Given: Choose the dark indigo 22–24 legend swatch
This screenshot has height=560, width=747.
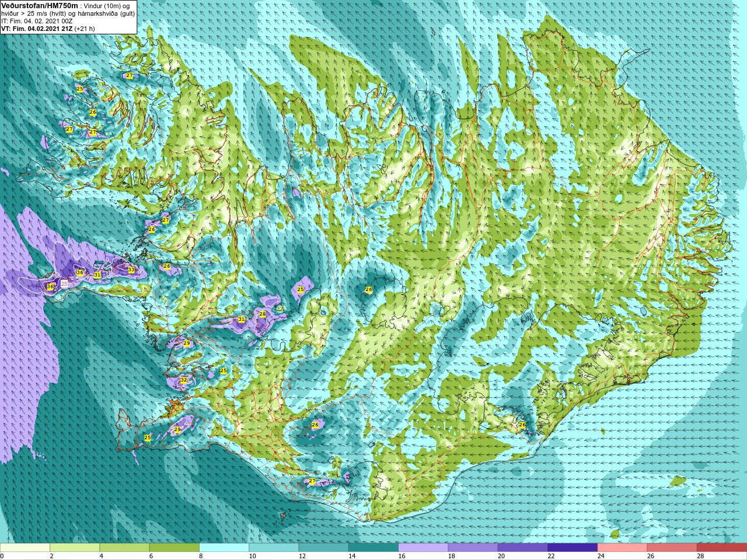Looking at the screenshot, I should click(573, 548).
